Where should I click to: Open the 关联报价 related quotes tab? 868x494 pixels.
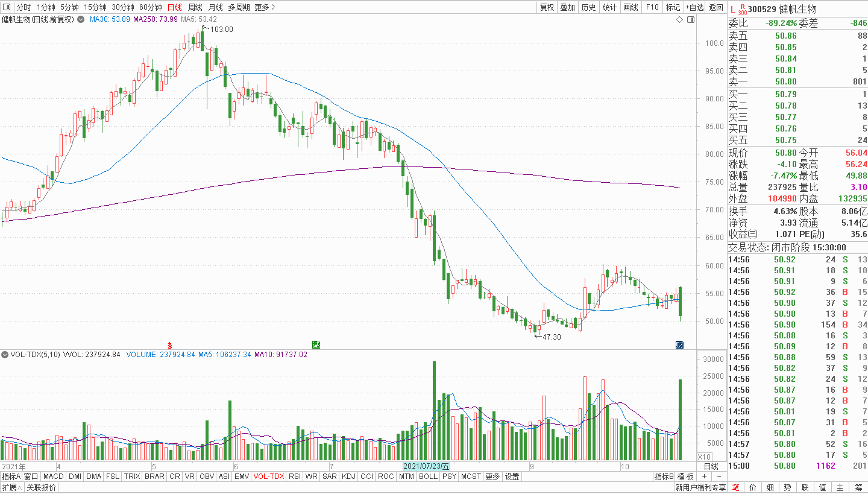41,487
